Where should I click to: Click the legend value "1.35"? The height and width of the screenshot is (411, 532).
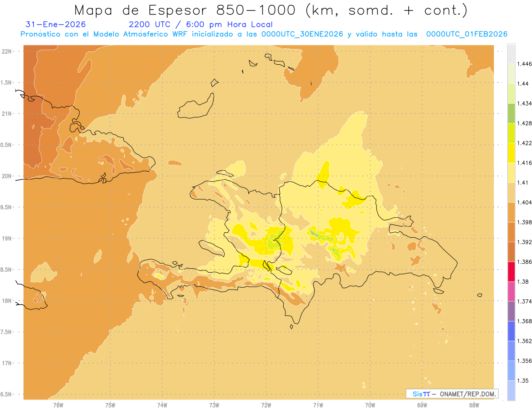click(523, 381)
